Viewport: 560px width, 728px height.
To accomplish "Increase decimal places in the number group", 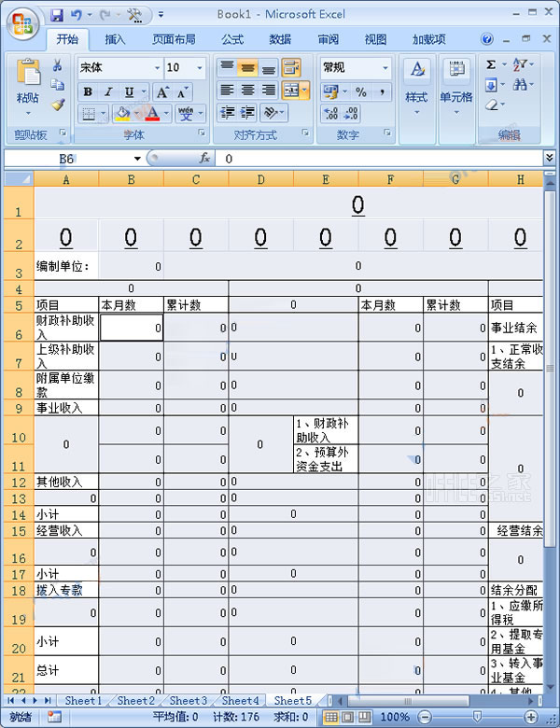I will (330, 114).
